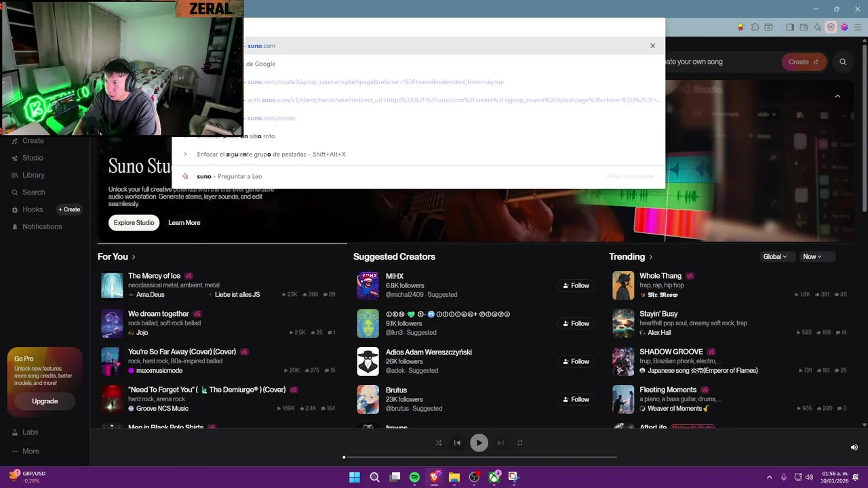Follow the creator @lkn3
Image resolution: width=868 pixels, height=488 pixels.
coord(576,323)
